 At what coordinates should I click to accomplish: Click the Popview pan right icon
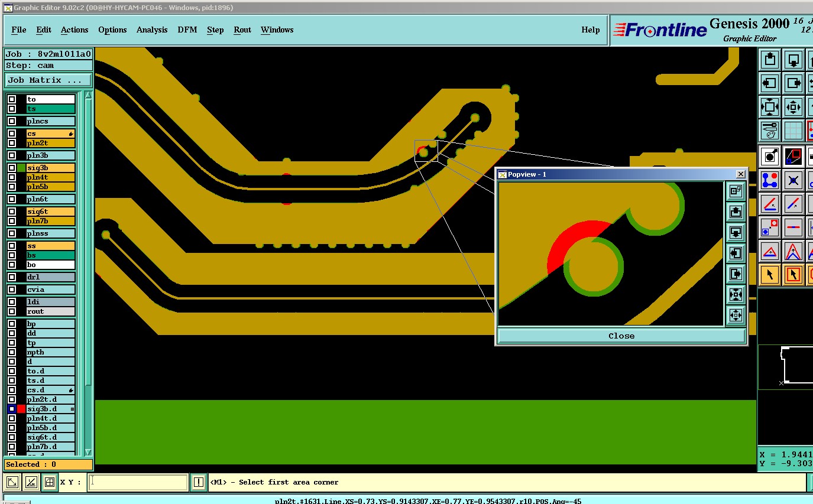pyautogui.click(x=736, y=274)
